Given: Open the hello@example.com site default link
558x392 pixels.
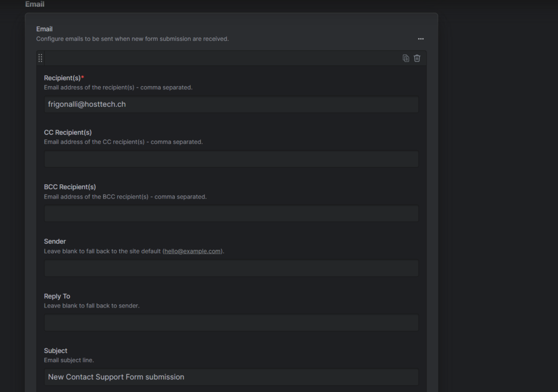Looking at the screenshot, I should pos(193,251).
